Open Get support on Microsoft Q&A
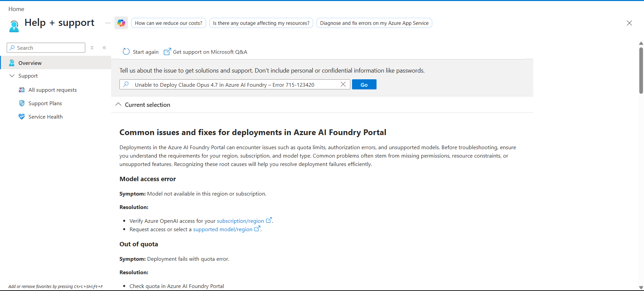644x291 pixels. click(x=205, y=52)
